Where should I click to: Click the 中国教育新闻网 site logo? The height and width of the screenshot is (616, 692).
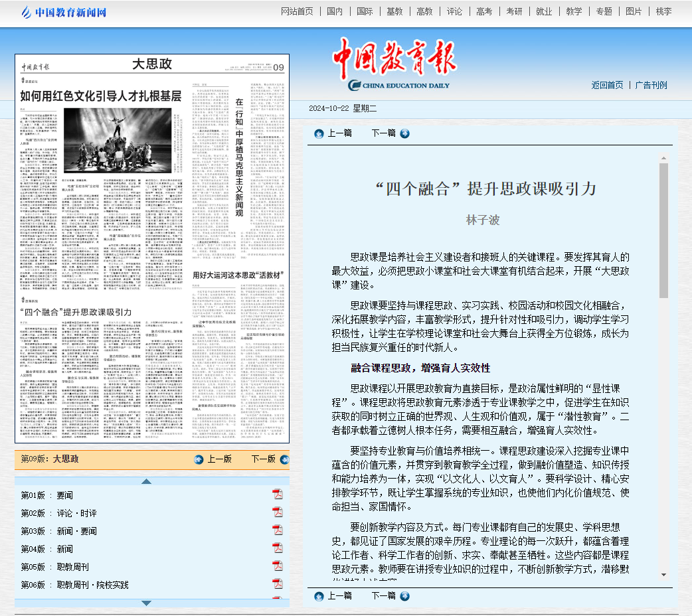64,12
